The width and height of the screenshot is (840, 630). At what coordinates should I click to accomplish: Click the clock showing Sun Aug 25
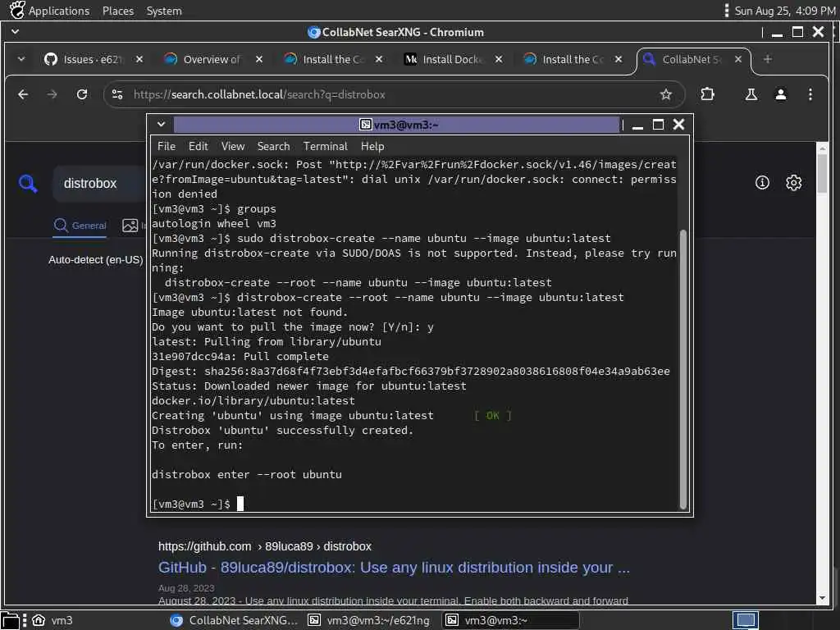click(784, 11)
